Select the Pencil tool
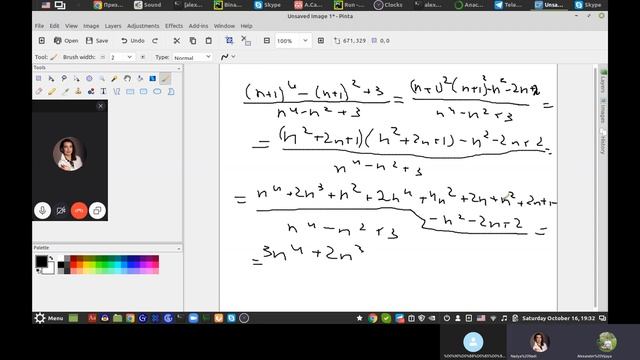640x360 pixels. [52, 91]
